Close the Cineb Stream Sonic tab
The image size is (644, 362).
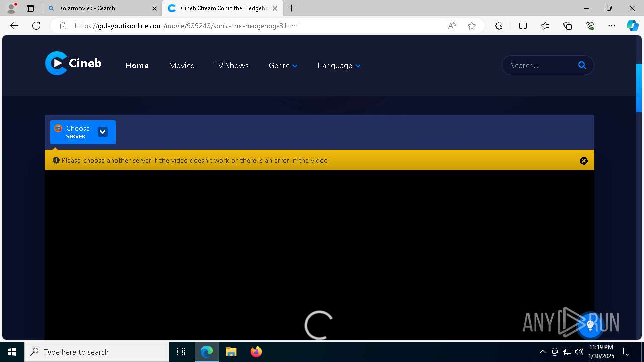(275, 8)
